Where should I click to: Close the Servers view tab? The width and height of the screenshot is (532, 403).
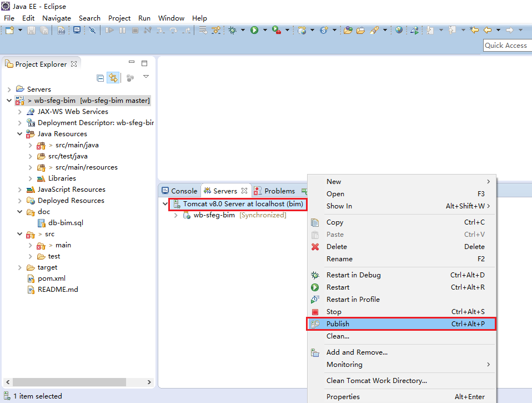tap(244, 191)
